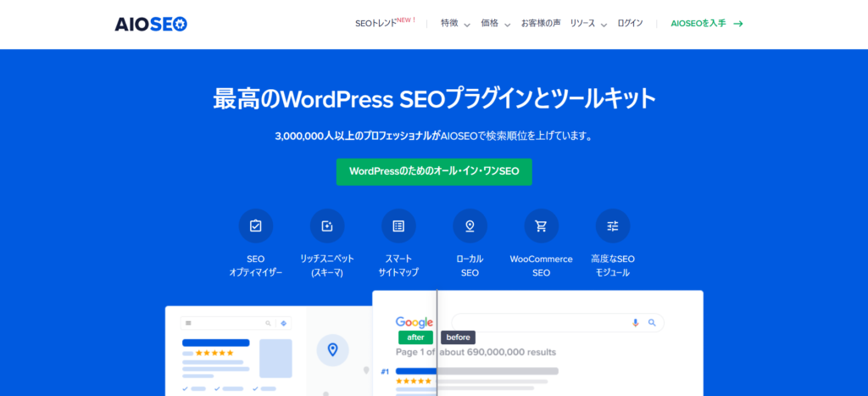
Task: Click the 3,000,000人以上 subtitle text
Action: (x=434, y=137)
